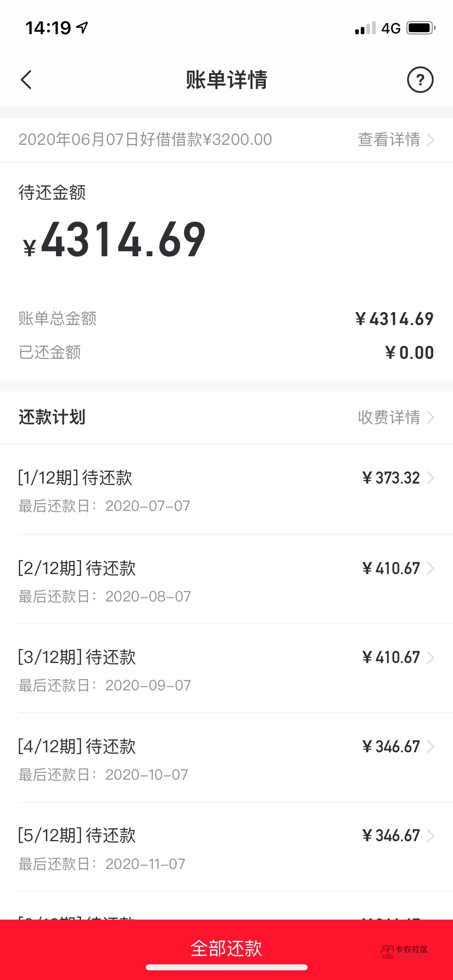Image resolution: width=453 pixels, height=980 pixels.
Task: Open 查看详情 loan details link
Action: point(395,140)
